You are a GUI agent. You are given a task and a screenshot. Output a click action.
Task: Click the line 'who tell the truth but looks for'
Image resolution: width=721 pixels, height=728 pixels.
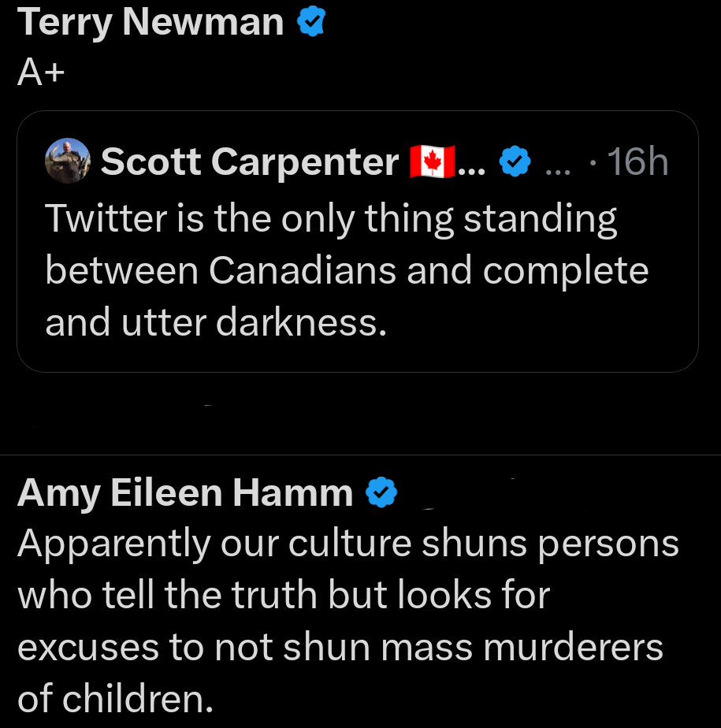[x=283, y=596]
